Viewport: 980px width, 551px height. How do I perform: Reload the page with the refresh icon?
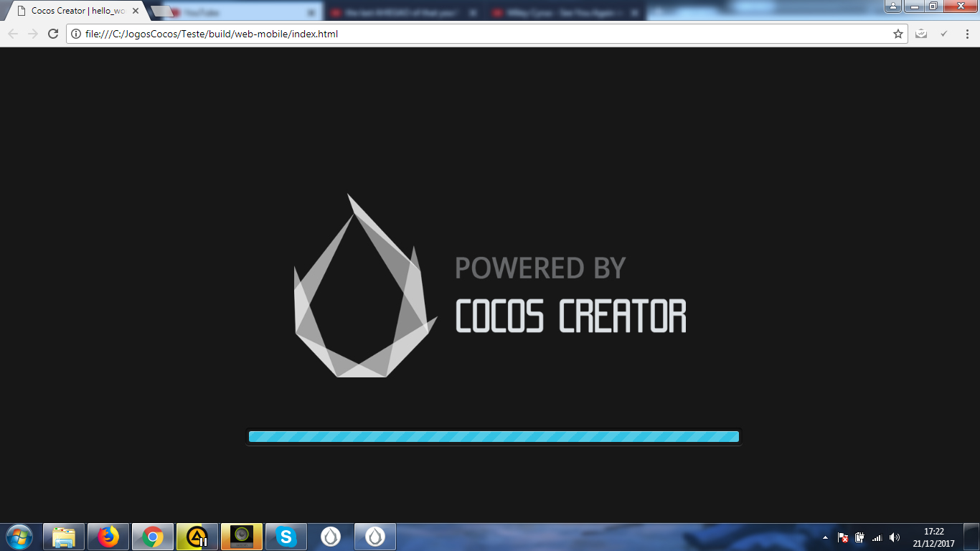tap(52, 34)
